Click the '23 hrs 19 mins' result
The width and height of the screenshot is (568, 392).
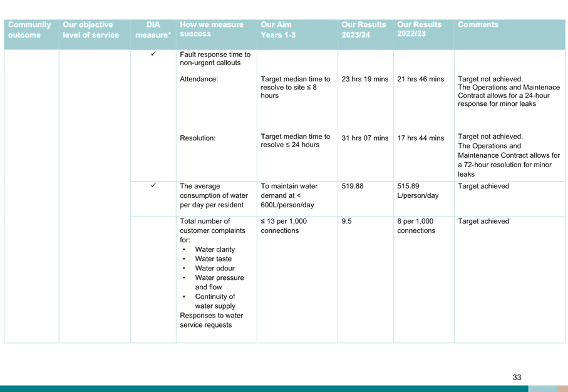[x=364, y=79]
